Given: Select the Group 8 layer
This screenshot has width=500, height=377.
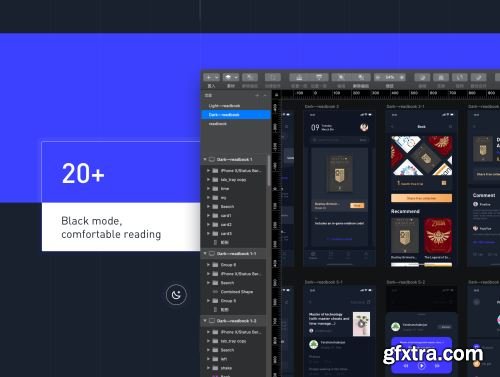Looking at the screenshot, I should [234, 265].
